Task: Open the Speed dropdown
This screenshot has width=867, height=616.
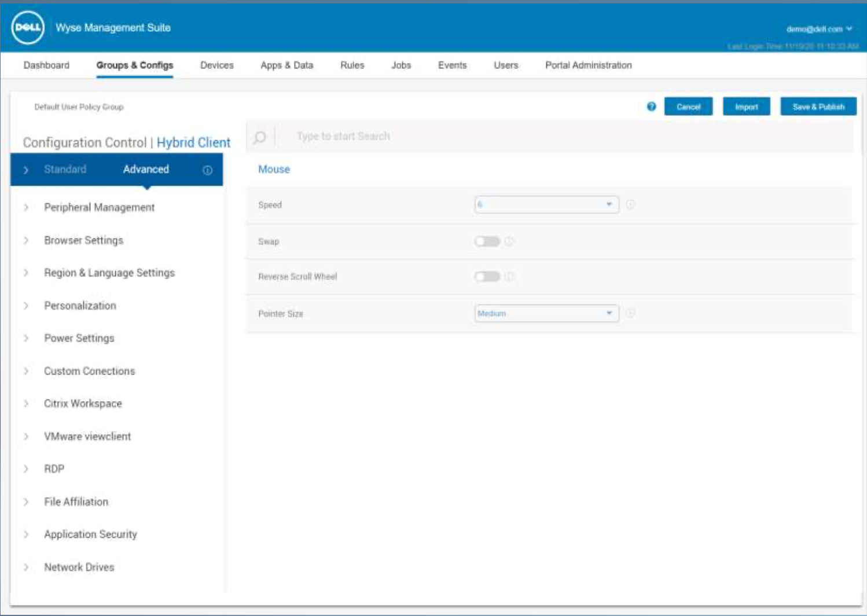Action: [x=546, y=204]
